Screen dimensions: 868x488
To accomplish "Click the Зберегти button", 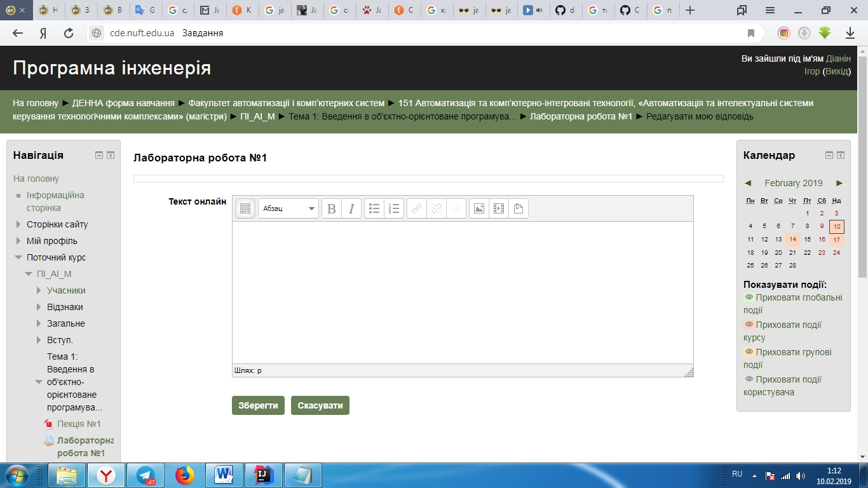I will point(258,405).
